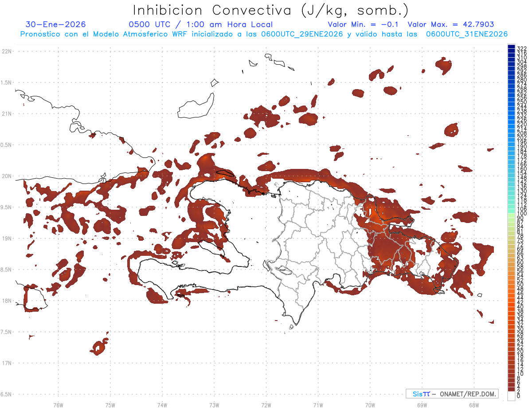Select the date text "30-Ene-2026"
532x411 pixels.
pyautogui.click(x=56, y=25)
